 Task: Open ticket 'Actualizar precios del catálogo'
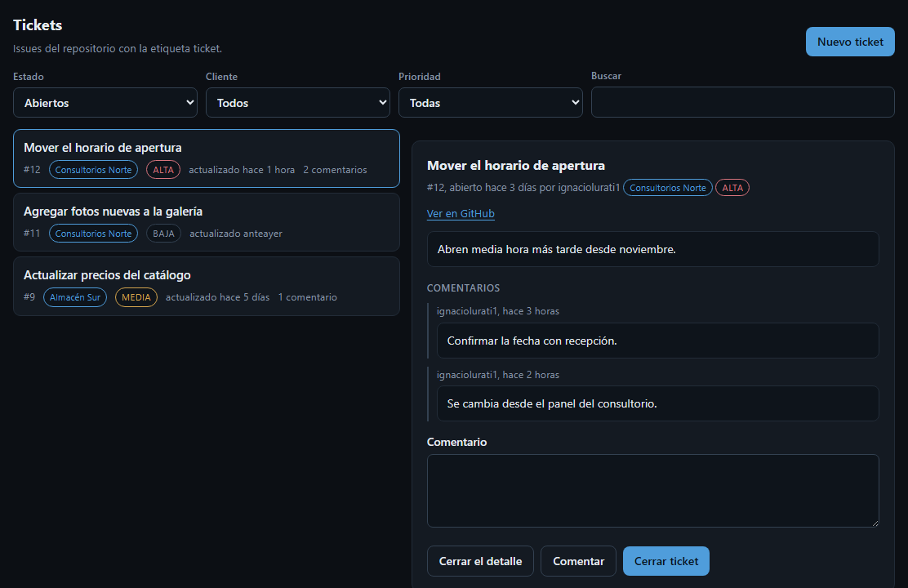tap(206, 286)
